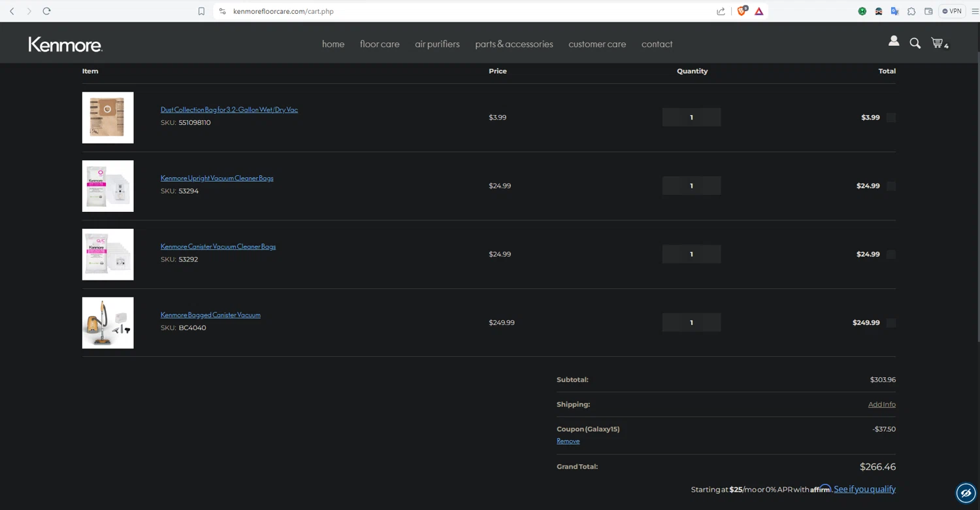Reload the cart page
This screenshot has height=510, width=980.
46,11
